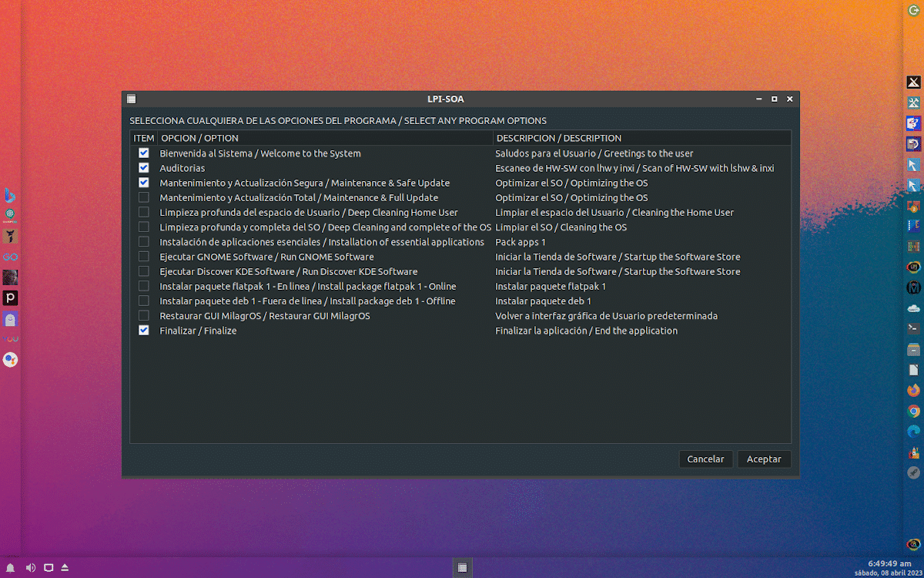Sort by ITEM column header

(144, 138)
